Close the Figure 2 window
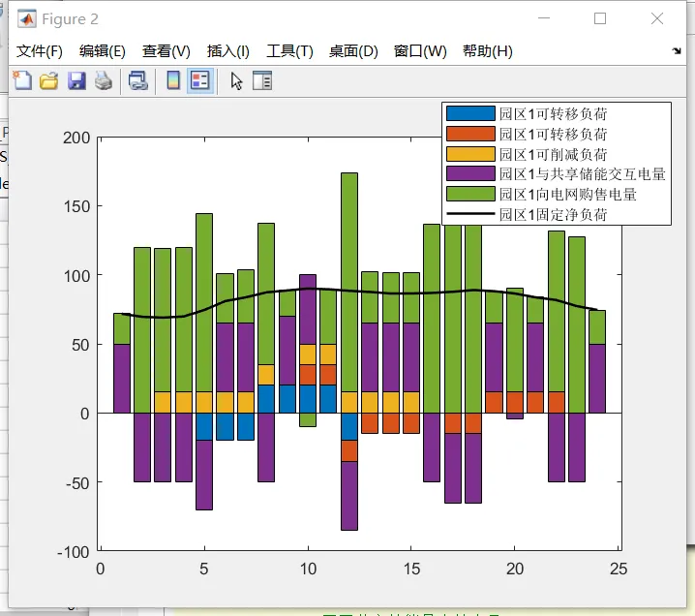The image size is (695, 616). pyautogui.click(x=657, y=18)
